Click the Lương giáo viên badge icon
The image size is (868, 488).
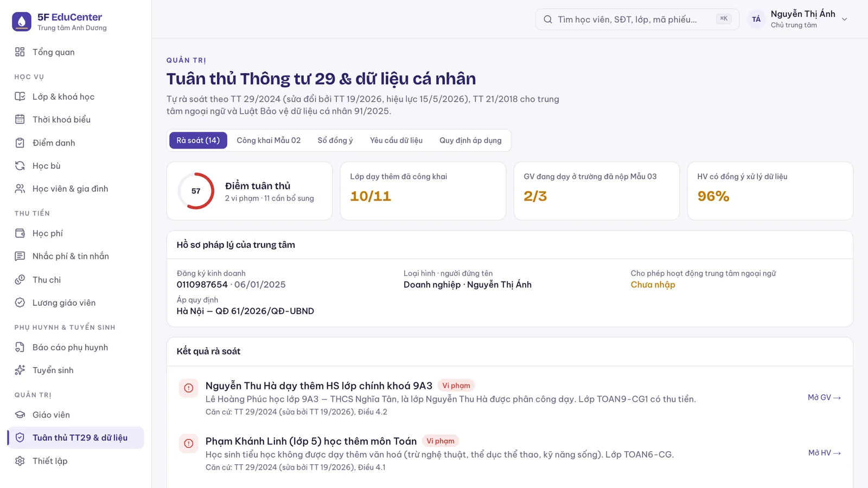click(x=20, y=303)
